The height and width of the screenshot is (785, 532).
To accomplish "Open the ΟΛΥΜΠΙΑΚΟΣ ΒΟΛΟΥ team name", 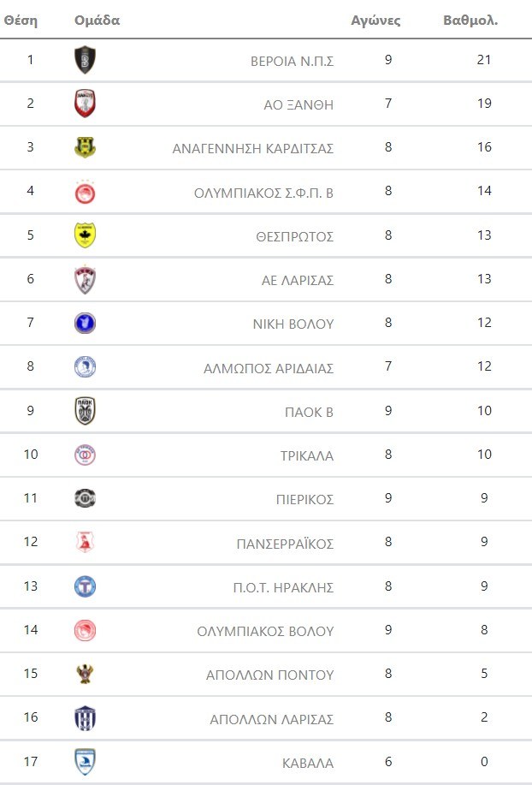I will [x=265, y=631].
